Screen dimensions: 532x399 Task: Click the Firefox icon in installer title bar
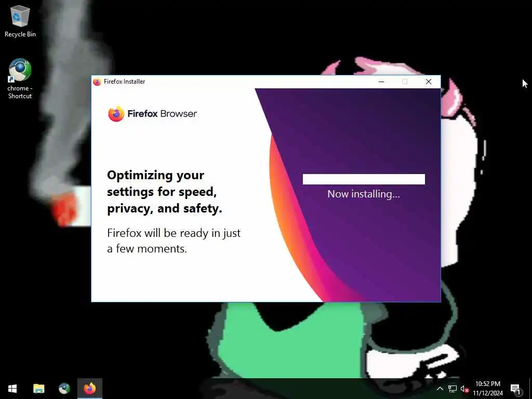click(97, 82)
